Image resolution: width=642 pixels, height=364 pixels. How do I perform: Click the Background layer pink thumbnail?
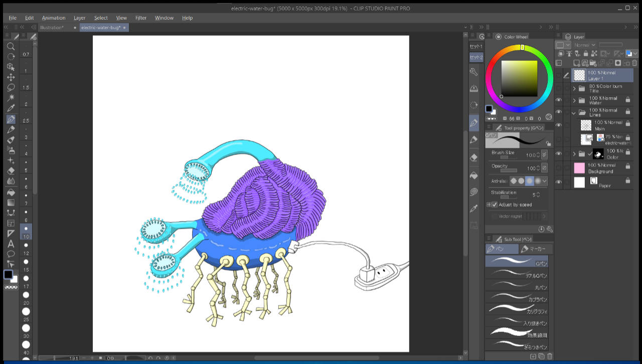click(x=579, y=168)
